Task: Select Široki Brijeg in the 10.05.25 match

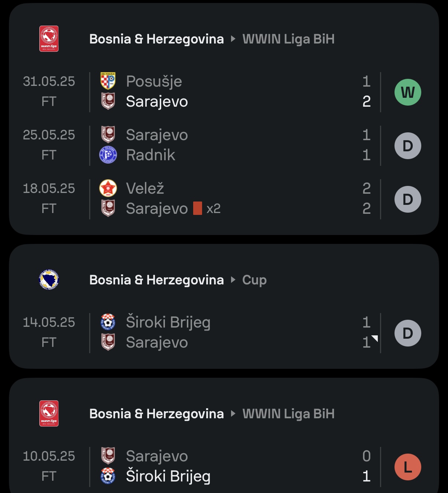Action: (168, 476)
